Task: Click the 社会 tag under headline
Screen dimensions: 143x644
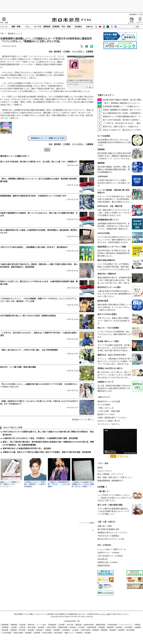Action: [50, 51]
